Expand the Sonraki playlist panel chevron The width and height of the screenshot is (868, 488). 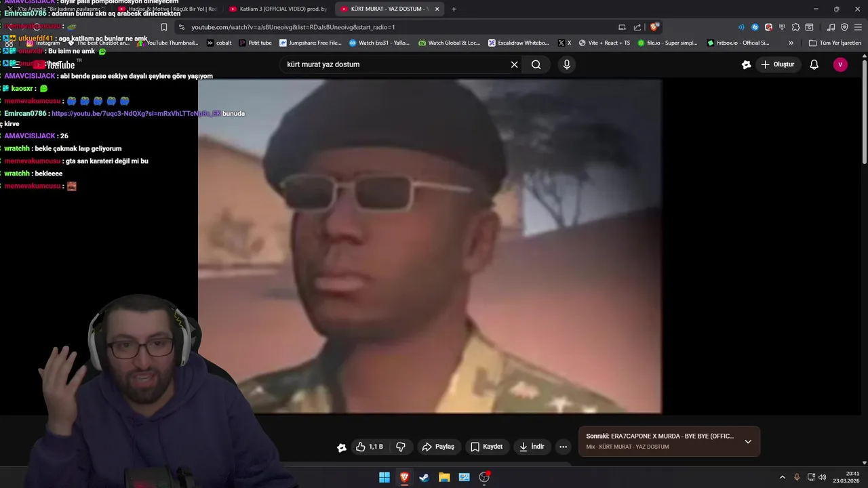pos(748,441)
